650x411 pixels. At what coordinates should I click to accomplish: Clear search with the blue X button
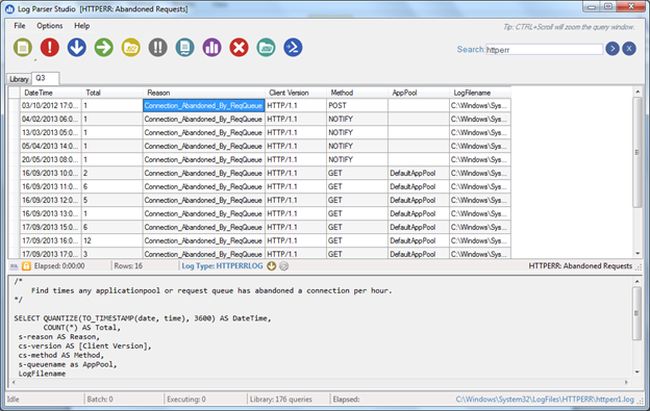click(629, 49)
